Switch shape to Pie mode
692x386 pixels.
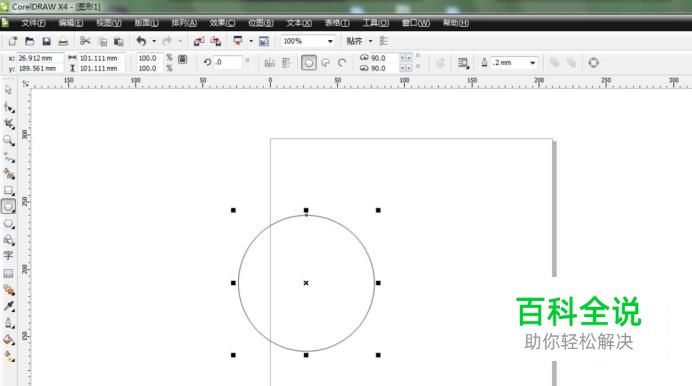tap(326, 63)
